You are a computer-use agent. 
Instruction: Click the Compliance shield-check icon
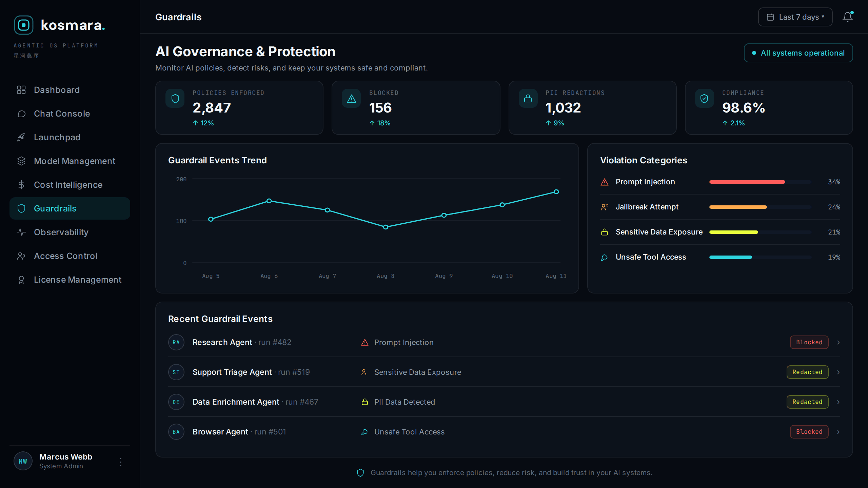pos(704,99)
